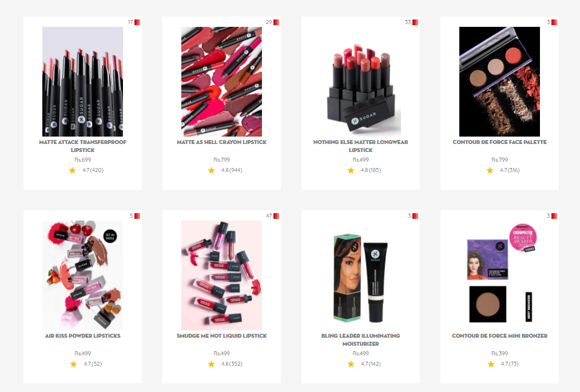Click red badge on Nothing Else Matter card

(x=415, y=22)
